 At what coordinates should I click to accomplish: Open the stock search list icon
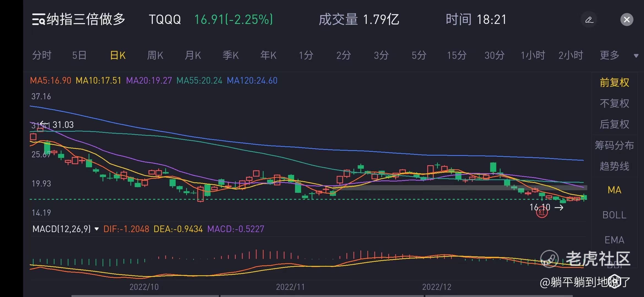click(39, 20)
